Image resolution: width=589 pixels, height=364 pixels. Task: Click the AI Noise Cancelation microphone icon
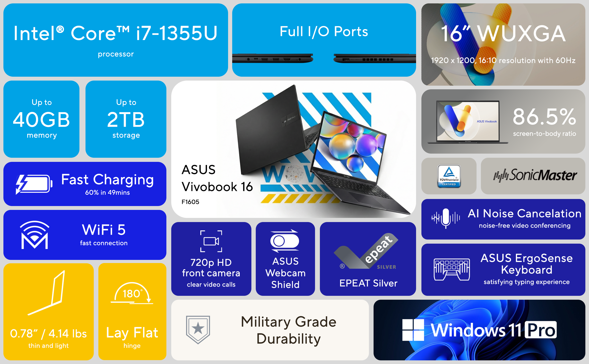pyautogui.click(x=446, y=218)
